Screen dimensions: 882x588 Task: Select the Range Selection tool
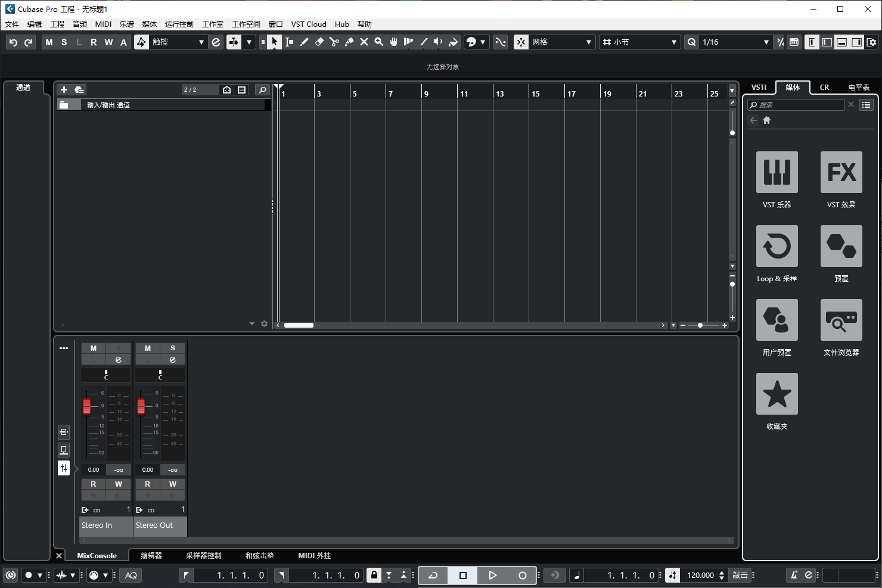[x=289, y=42]
